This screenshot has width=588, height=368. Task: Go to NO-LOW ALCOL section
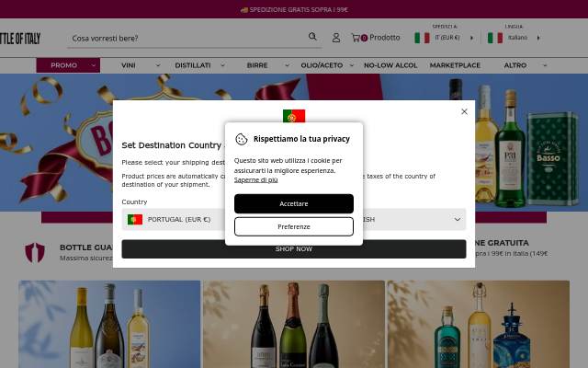pyautogui.click(x=390, y=65)
